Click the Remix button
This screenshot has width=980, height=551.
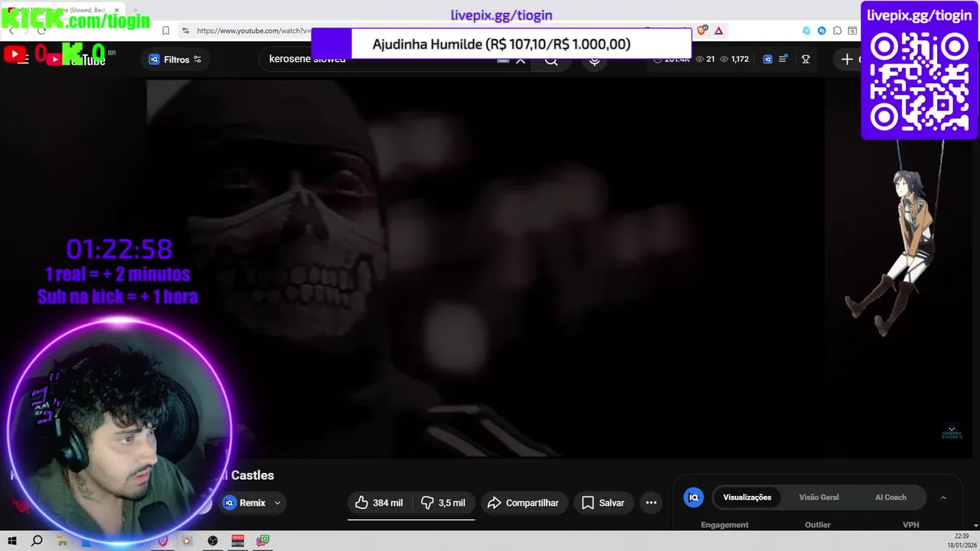click(243, 503)
